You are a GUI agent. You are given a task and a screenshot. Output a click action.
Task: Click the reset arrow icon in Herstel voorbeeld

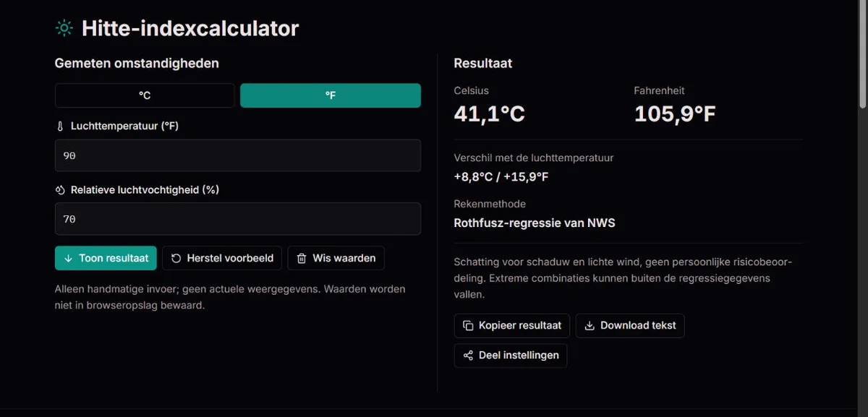[176, 258]
